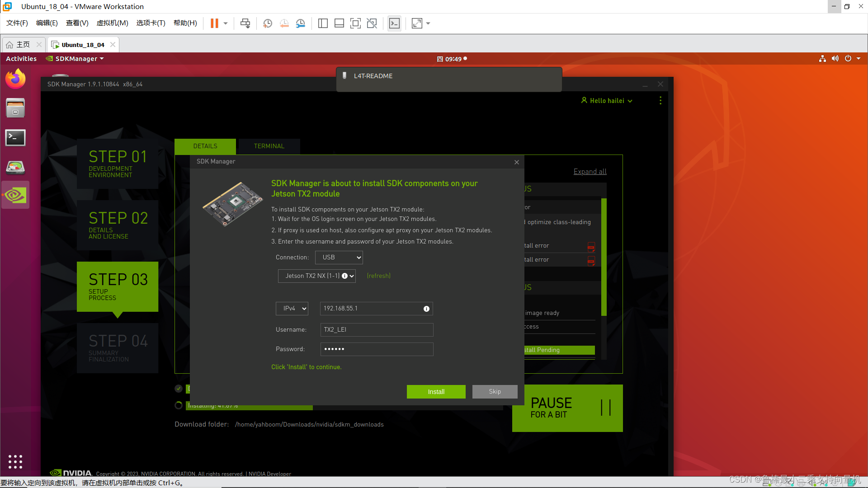Image resolution: width=868 pixels, height=488 pixels.
Task: Click the Install button
Action: click(436, 392)
